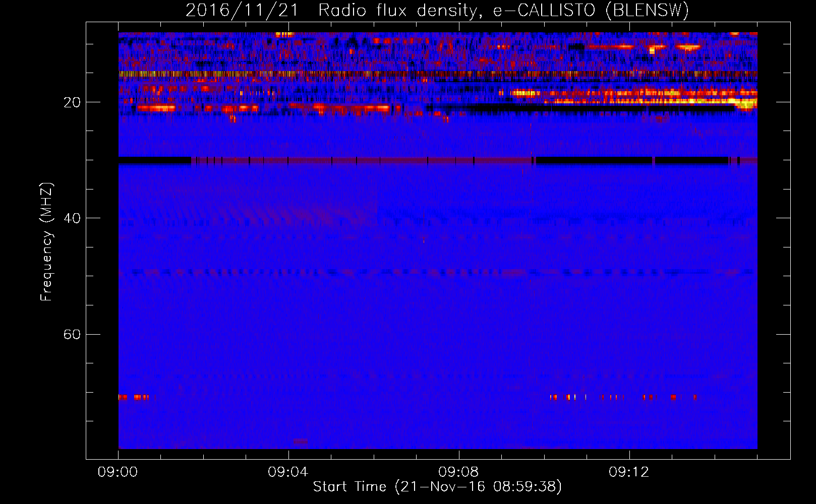Click the 40 frequency tick label
The height and width of the screenshot is (504, 816).
(x=72, y=218)
